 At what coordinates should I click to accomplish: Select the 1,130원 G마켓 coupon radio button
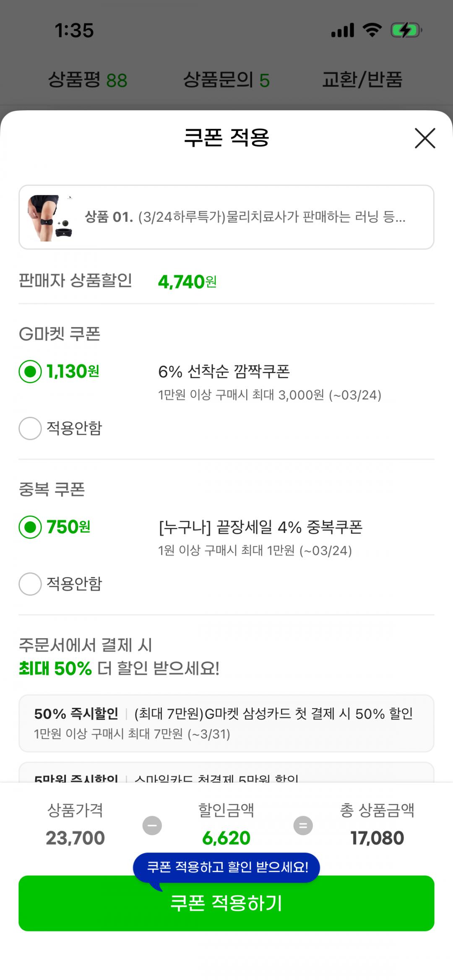click(x=30, y=372)
